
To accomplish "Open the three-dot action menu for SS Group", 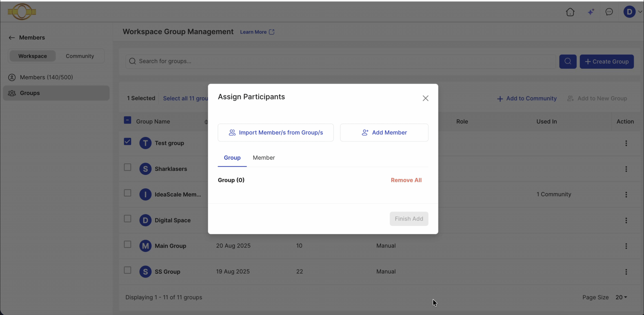I will (626, 272).
